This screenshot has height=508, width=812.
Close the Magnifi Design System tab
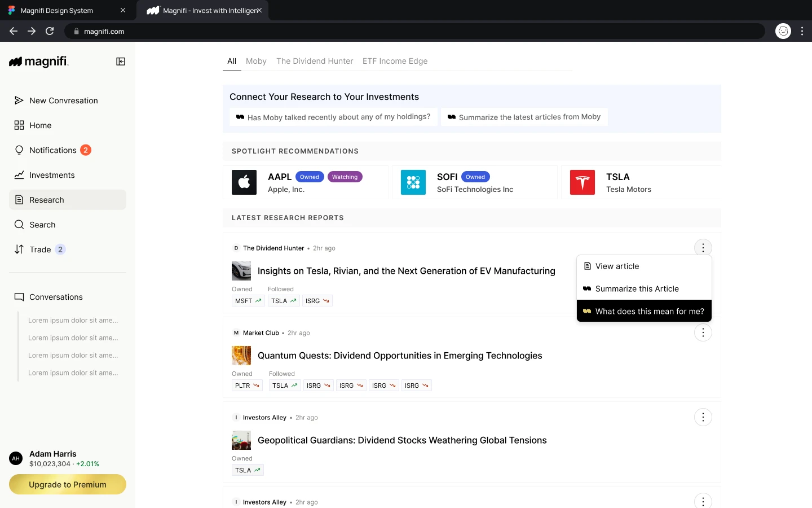[x=123, y=10]
